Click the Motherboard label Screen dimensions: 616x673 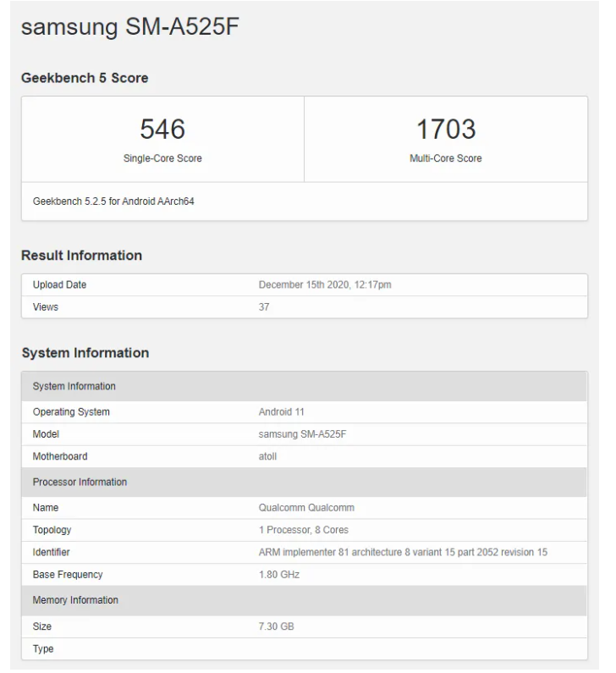tap(60, 456)
